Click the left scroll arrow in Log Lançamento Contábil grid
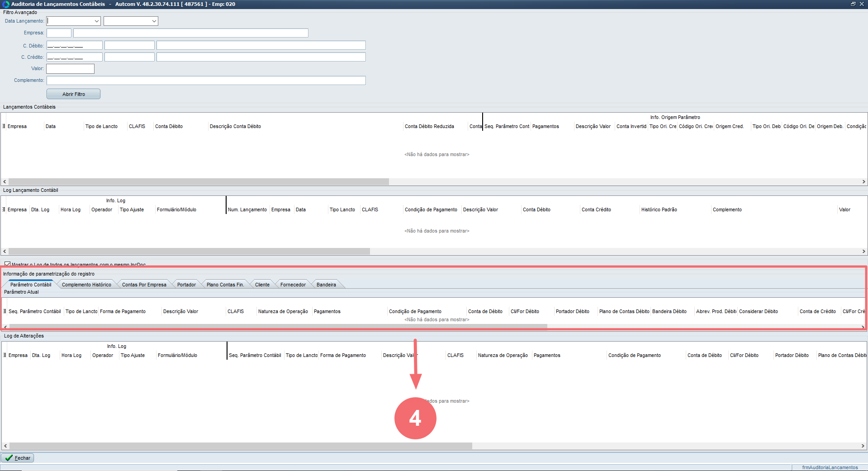This screenshot has height=471, width=868. click(5, 251)
